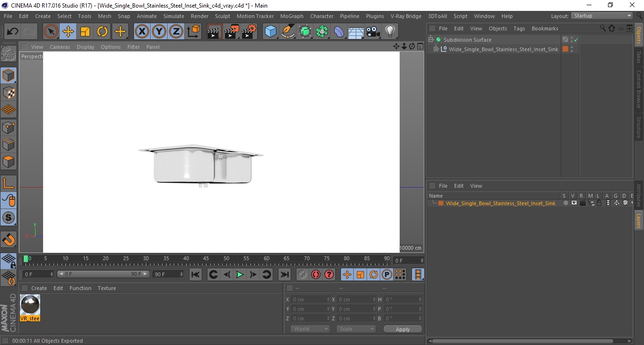Screen dimensions: 644x345
Task: Toggle the coordinate system icon
Action: (x=194, y=32)
